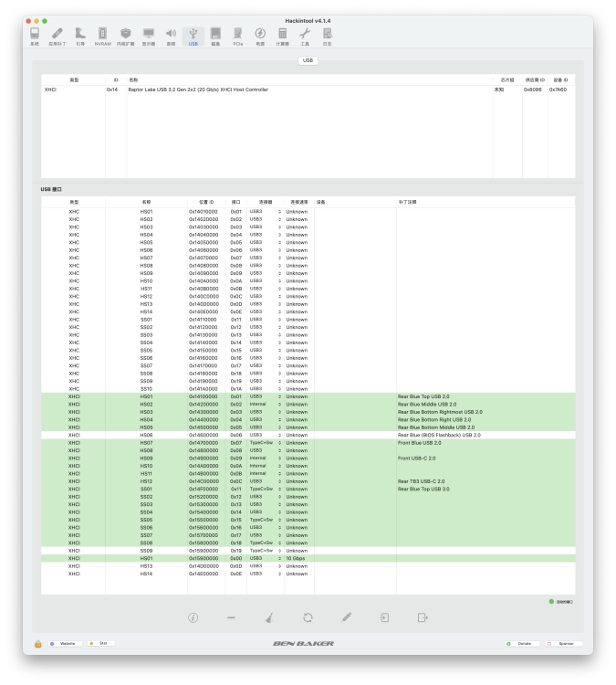Screen dimensions: 616x685
Task: Click the Sponsor button
Action: click(564, 644)
